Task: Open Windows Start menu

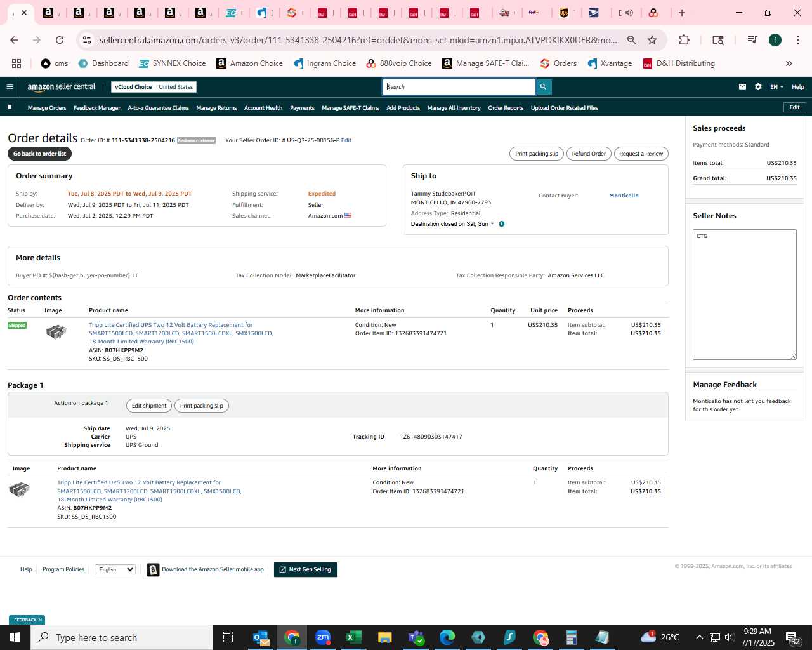Action: pos(15,637)
